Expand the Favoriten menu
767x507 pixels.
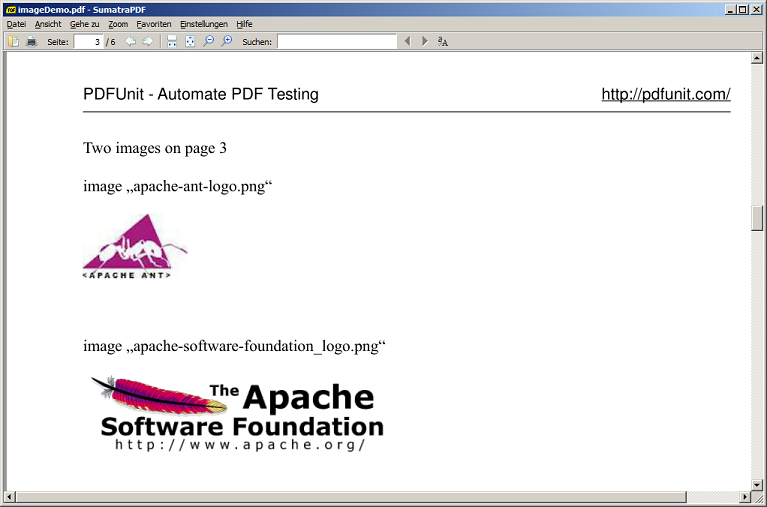(154, 23)
